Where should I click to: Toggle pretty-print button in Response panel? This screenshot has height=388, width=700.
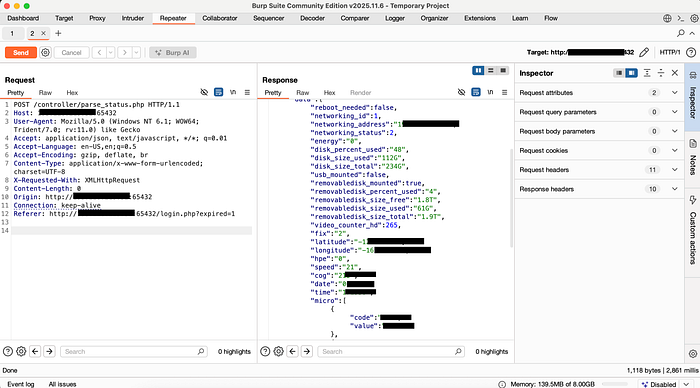476,92
